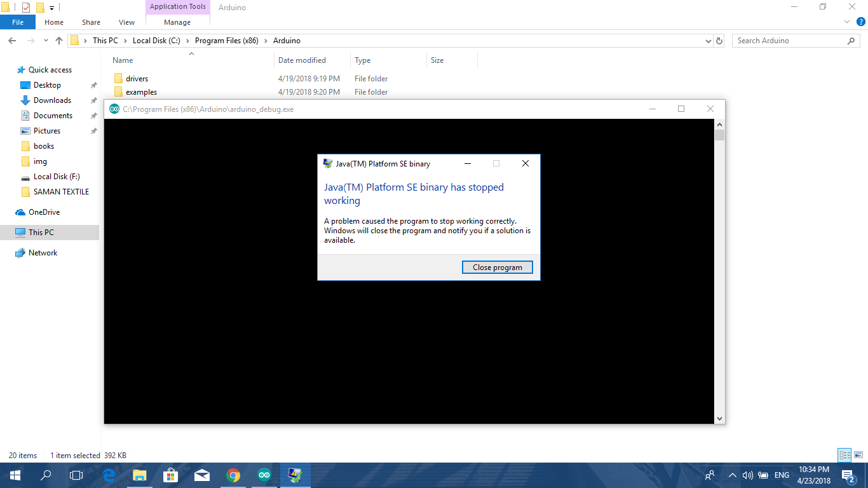Open the Arduino IDE from the taskbar
Screen dimensions: 868x488
(x=264, y=475)
